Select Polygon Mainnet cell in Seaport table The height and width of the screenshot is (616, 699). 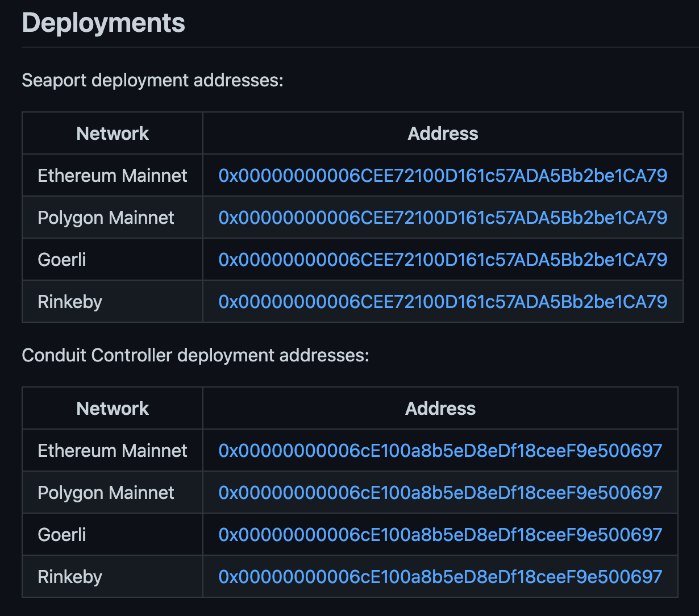(x=113, y=218)
